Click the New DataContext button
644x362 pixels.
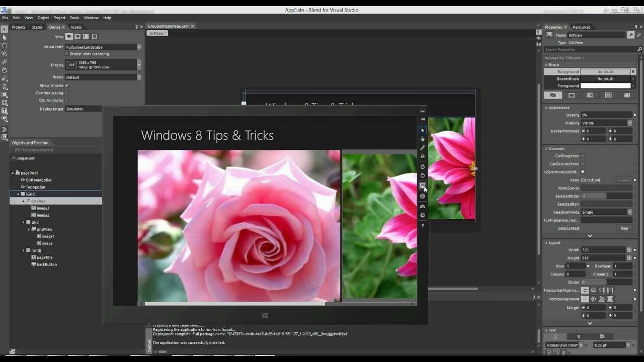624,228
